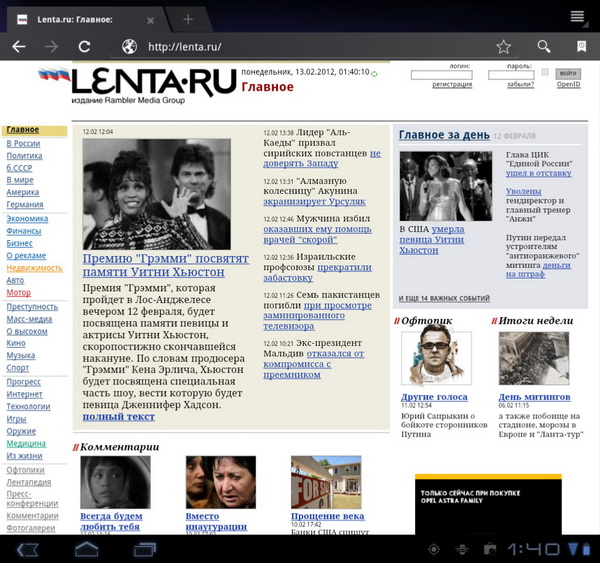This screenshot has height=563, width=600.
Task: Select Экономика in the left menu
Action: [x=27, y=218]
